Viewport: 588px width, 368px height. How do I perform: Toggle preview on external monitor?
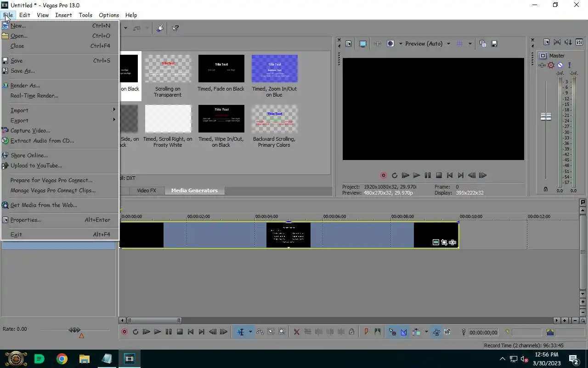point(363,44)
